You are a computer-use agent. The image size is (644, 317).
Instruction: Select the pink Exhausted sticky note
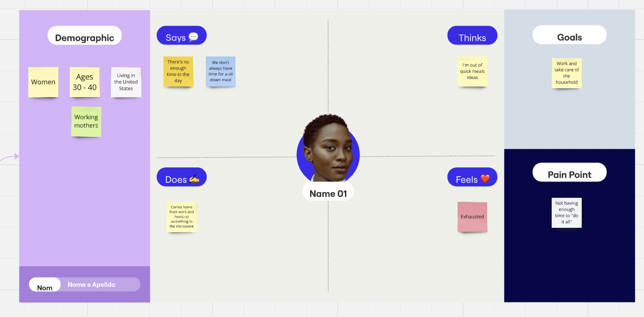click(x=472, y=217)
